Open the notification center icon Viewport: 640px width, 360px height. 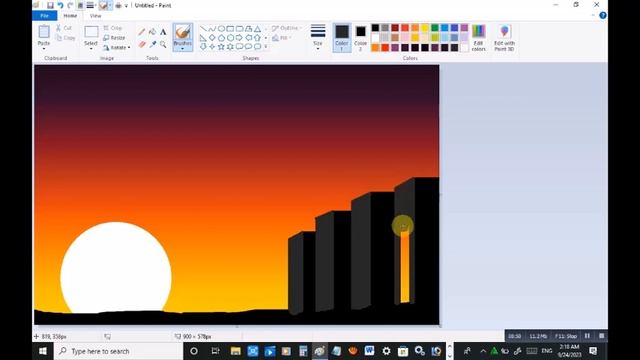[593, 351]
